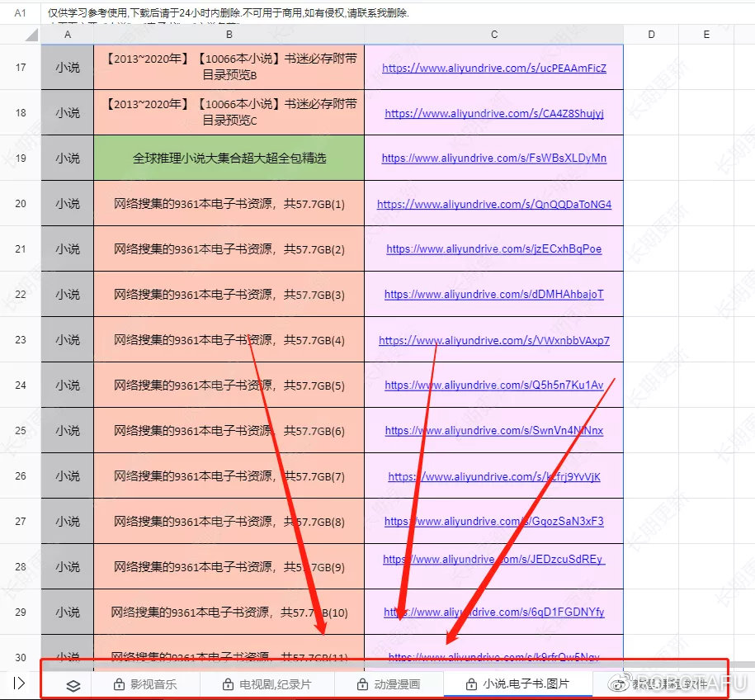Open the aliyundrive link in row 25
This screenshot has width=755, height=700.
(494, 431)
